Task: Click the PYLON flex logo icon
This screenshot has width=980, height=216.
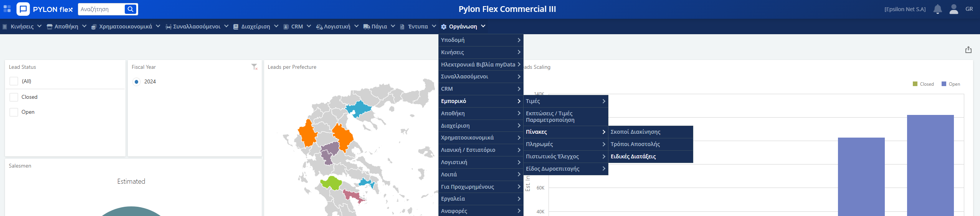Action: point(23,9)
